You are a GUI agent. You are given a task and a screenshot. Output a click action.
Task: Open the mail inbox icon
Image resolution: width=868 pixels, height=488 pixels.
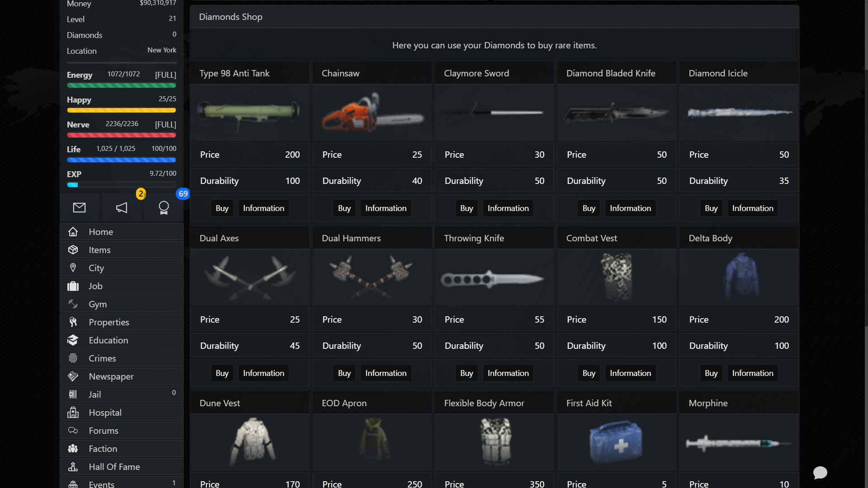(x=80, y=207)
